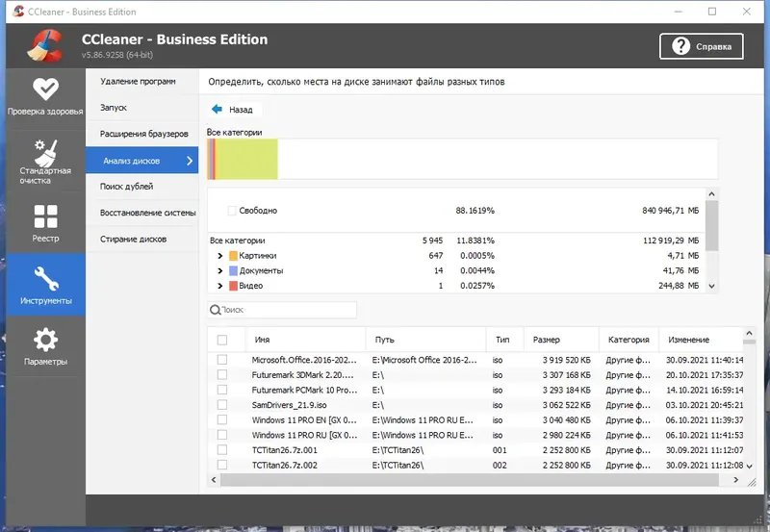Open Поиск дублей (Duplicate Finder) tool
The image size is (770, 532).
tap(142, 187)
